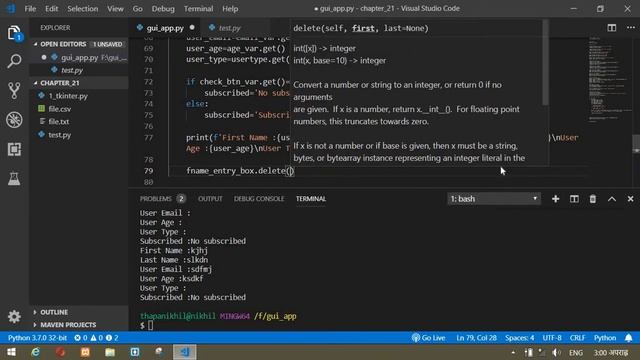Switch to gui_app.py editor tab
This screenshot has width=640, height=360.
(x=165, y=28)
